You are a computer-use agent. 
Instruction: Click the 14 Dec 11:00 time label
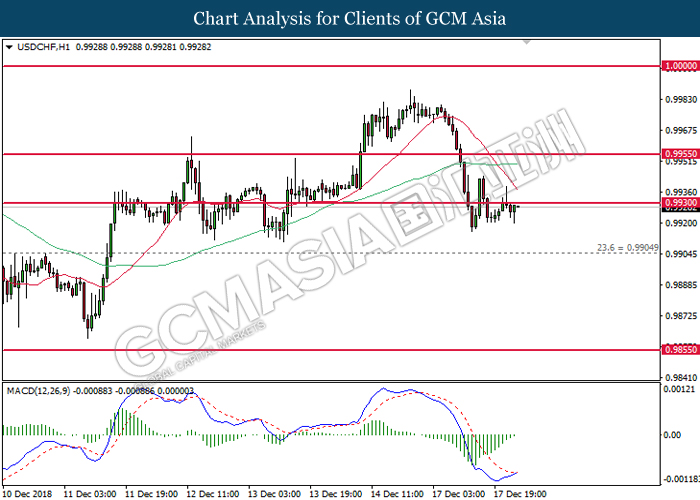[398, 494]
